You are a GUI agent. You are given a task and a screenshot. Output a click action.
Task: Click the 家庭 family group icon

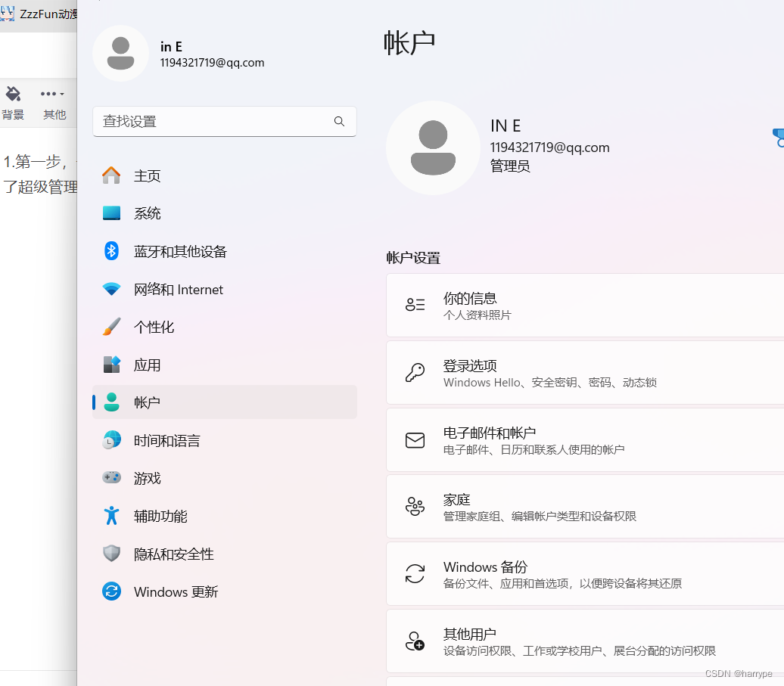click(x=415, y=507)
